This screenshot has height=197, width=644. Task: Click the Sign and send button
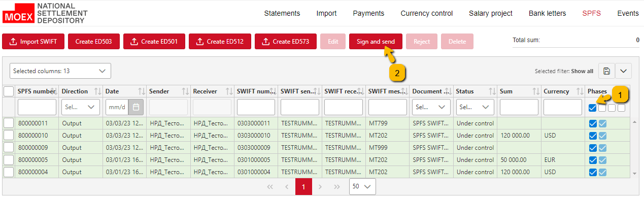tap(376, 42)
